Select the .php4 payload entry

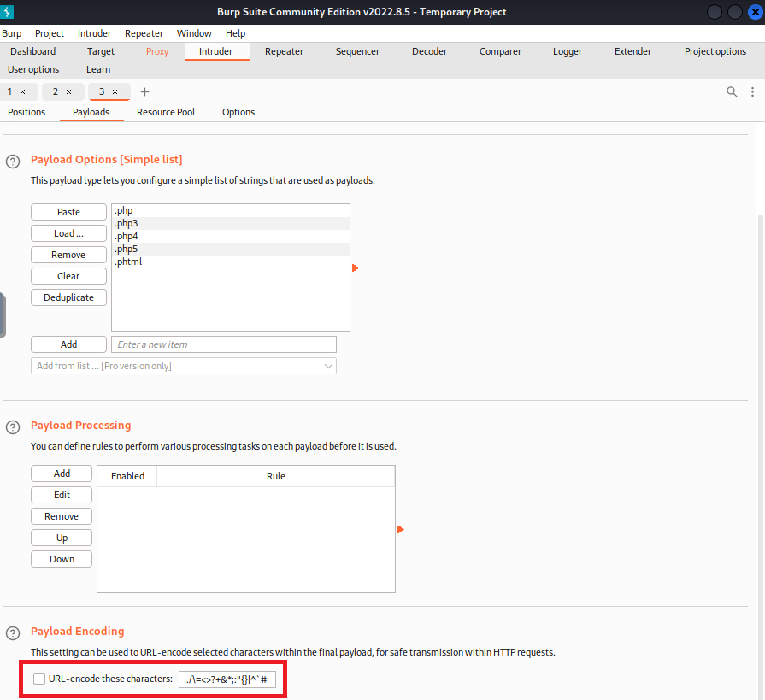point(230,236)
